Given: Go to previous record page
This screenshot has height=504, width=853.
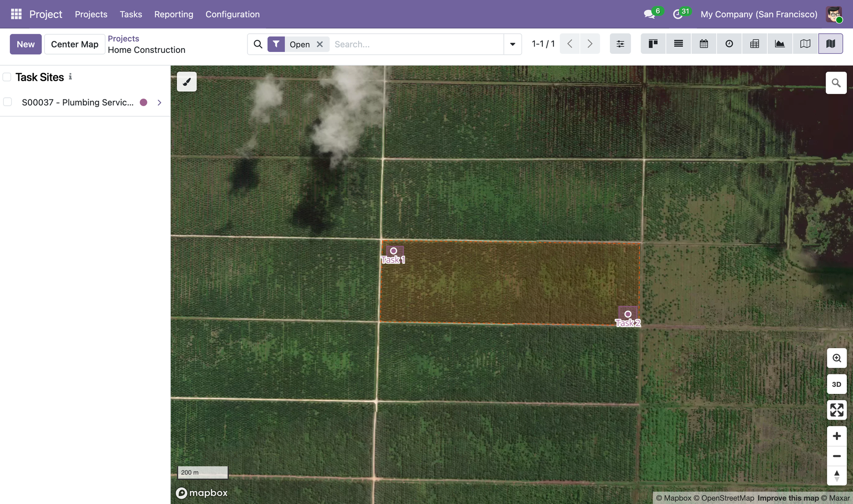Looking at the screenshot, I should (570, 44).
